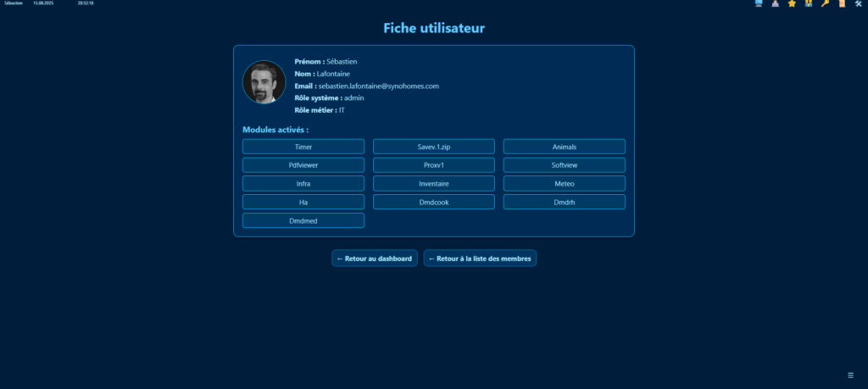Screen dimensions: 868x389
Task: Open the Savev.1.zip module
Action: point(434,147)
